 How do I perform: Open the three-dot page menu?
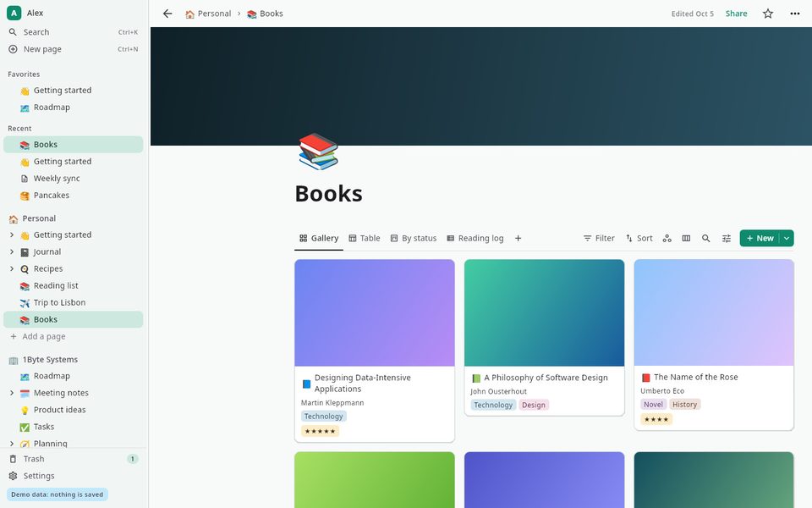click(x=795, y=14)
